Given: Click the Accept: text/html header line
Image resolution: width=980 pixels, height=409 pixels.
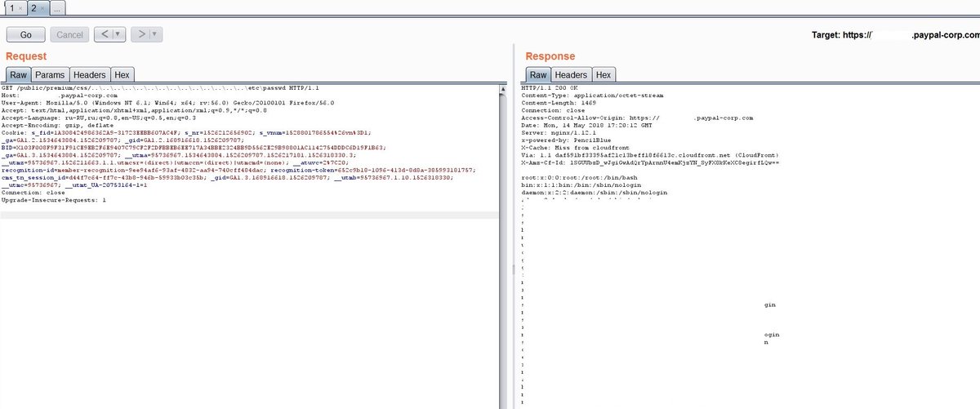Looking at the screenshot, I should [x=133, y=110].
